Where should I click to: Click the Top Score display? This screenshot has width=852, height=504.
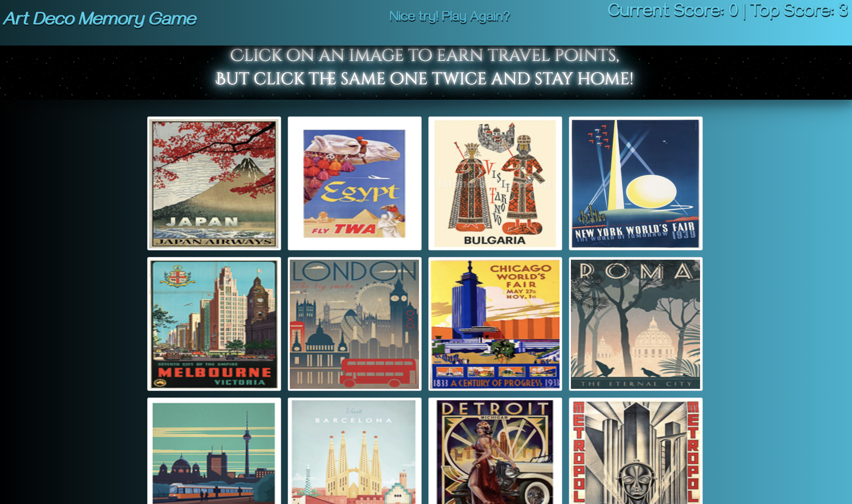(799, 10)
